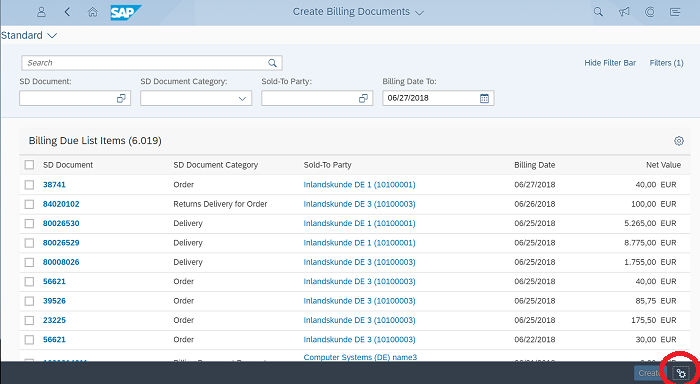
Task: Click billing date 06/27/2018 in table row
Action: (x=535, y=184)
